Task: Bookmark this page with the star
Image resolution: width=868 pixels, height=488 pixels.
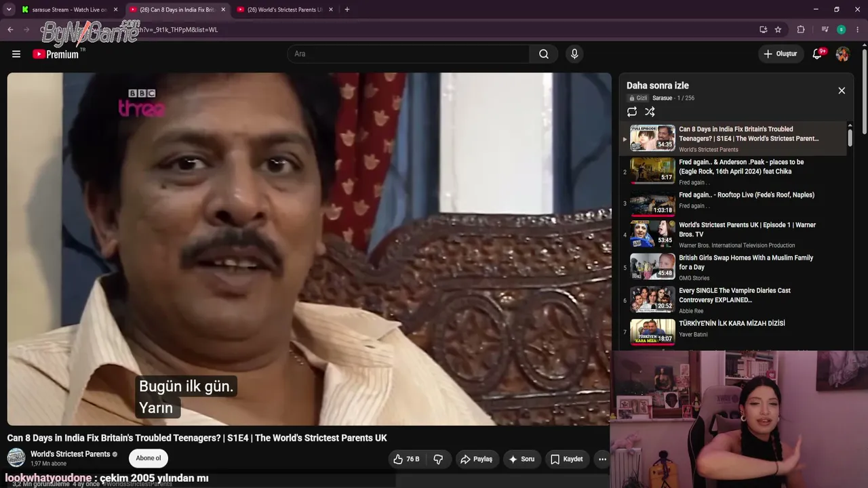Action: [778, 30]
